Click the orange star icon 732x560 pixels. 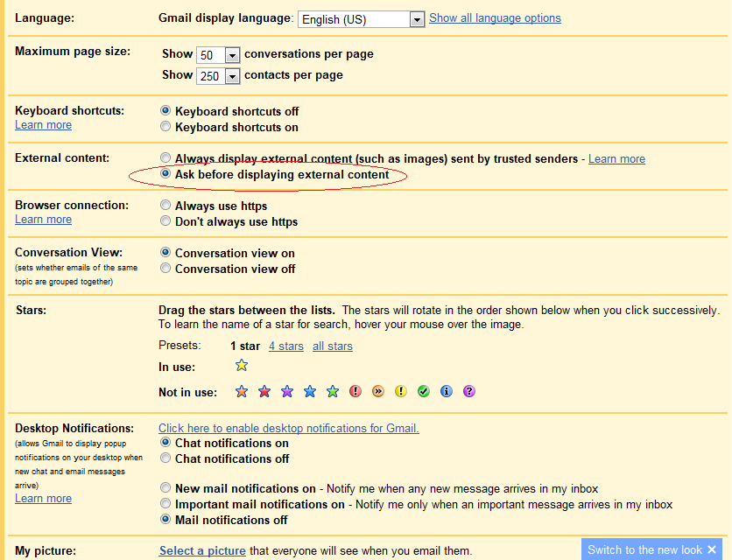[x=242, y=392]
